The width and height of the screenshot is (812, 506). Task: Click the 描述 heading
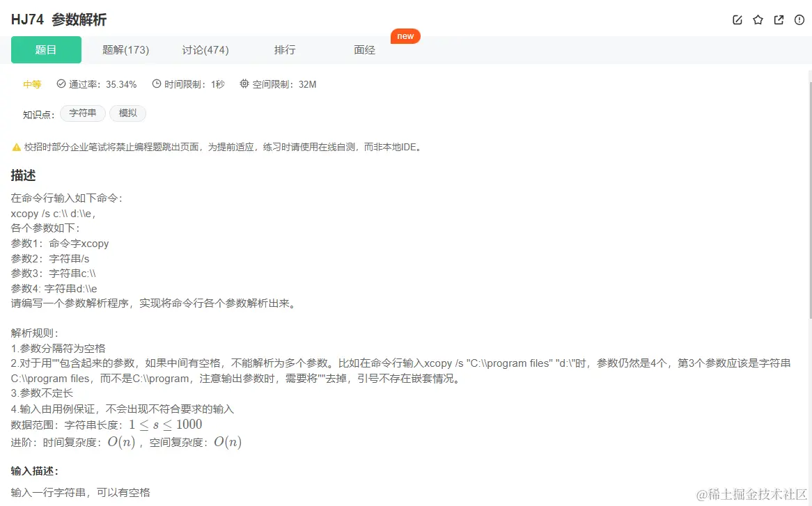coord(23,176)
